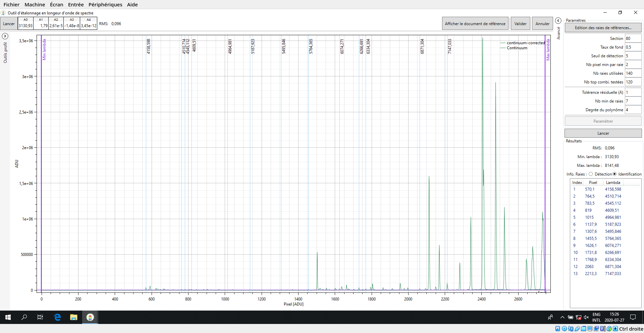
Task: Click the Degrée du polynôme field
Action: 633,110
